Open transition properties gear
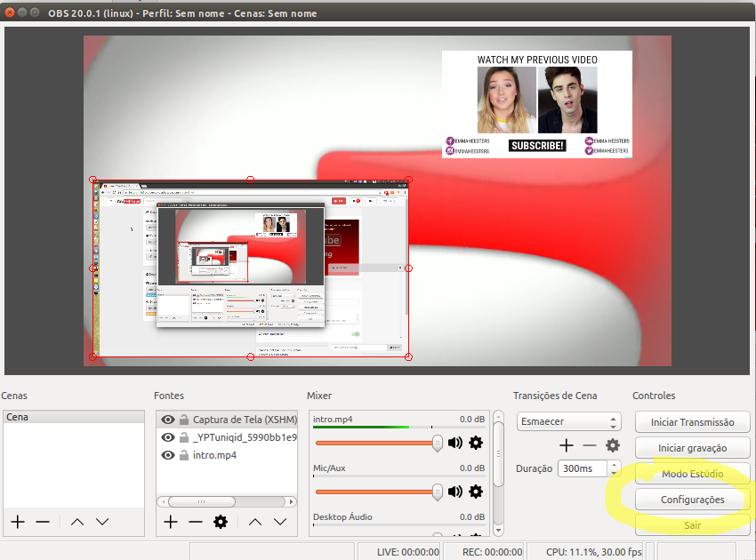Screen dimensions: 756x560 (x=613, y=445)
